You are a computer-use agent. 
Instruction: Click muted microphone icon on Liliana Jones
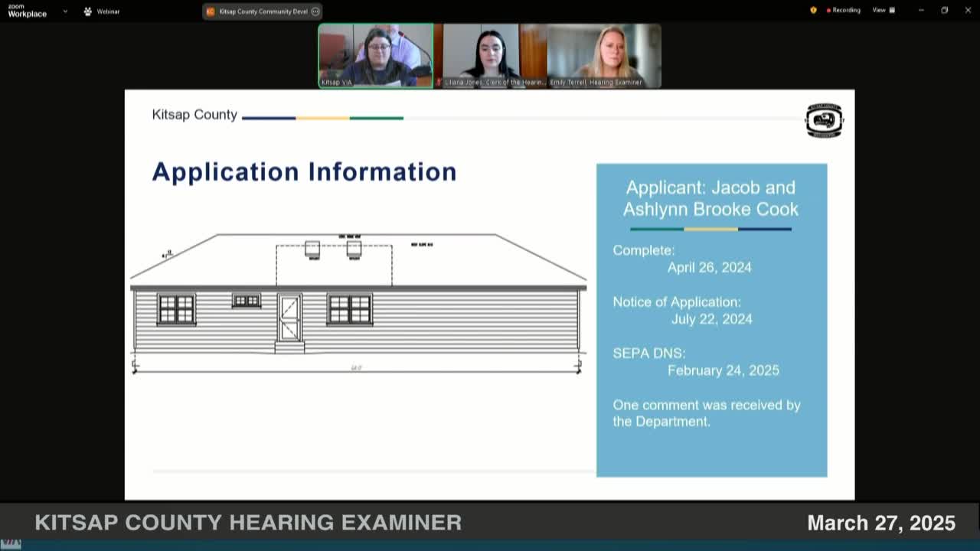[439, 83]
